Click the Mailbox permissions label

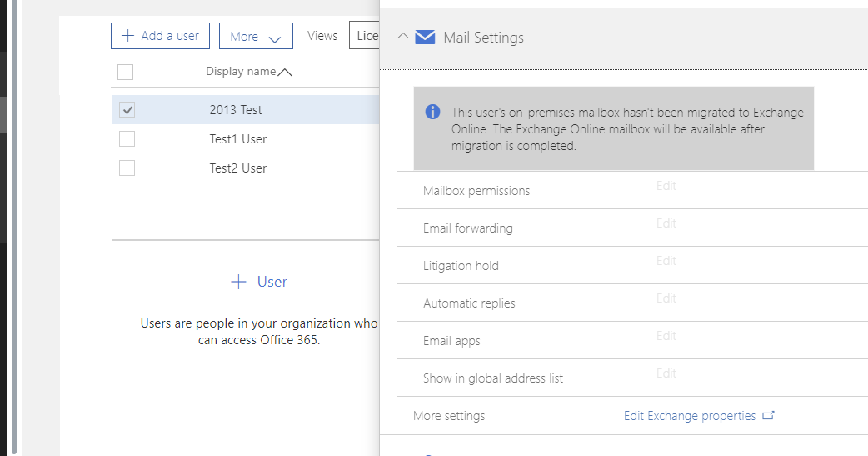pyautogui.click(x=476, y=191)
